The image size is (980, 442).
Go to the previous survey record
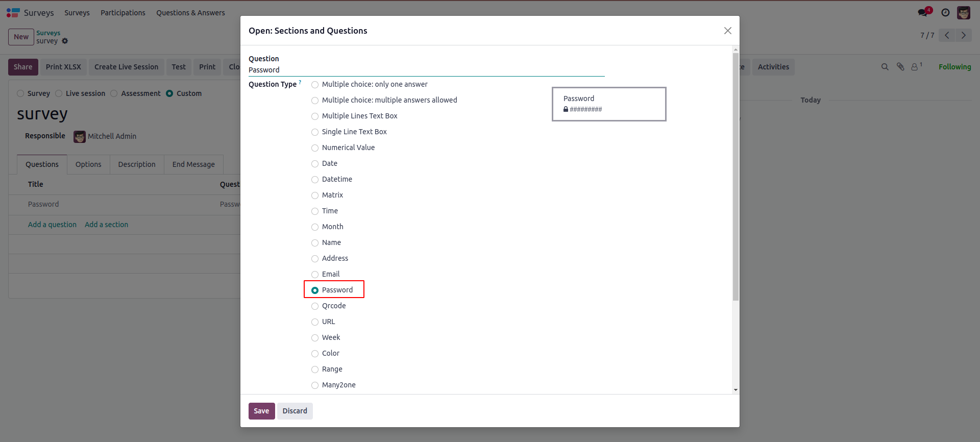click(x=947, y=35)
